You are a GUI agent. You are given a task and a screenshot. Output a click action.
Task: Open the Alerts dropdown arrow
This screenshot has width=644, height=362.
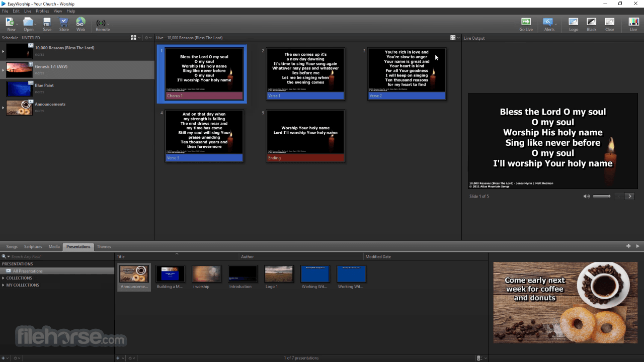555,24
